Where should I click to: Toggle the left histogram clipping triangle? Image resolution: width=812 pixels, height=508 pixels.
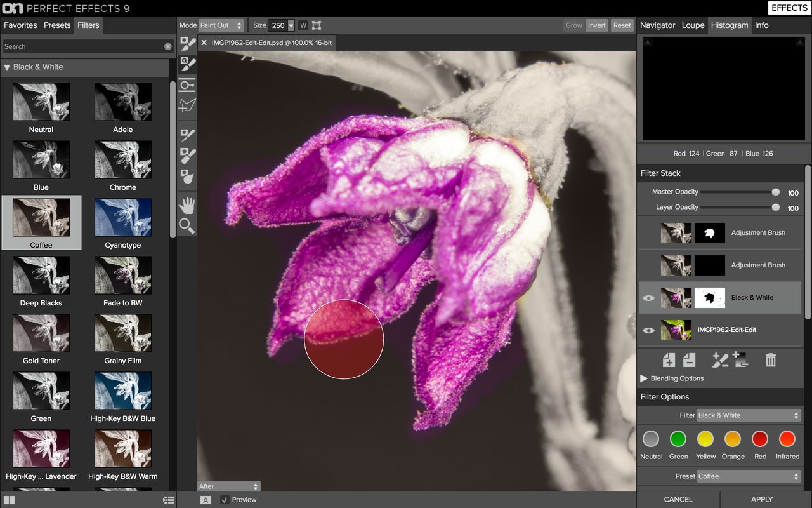[647, 42]
